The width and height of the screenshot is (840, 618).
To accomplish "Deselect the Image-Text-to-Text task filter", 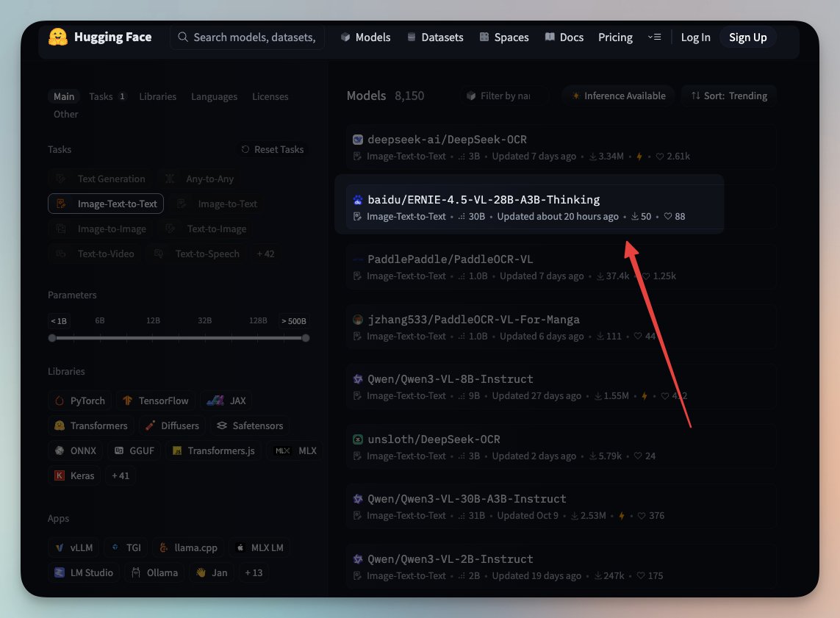I will coord(106,204).
